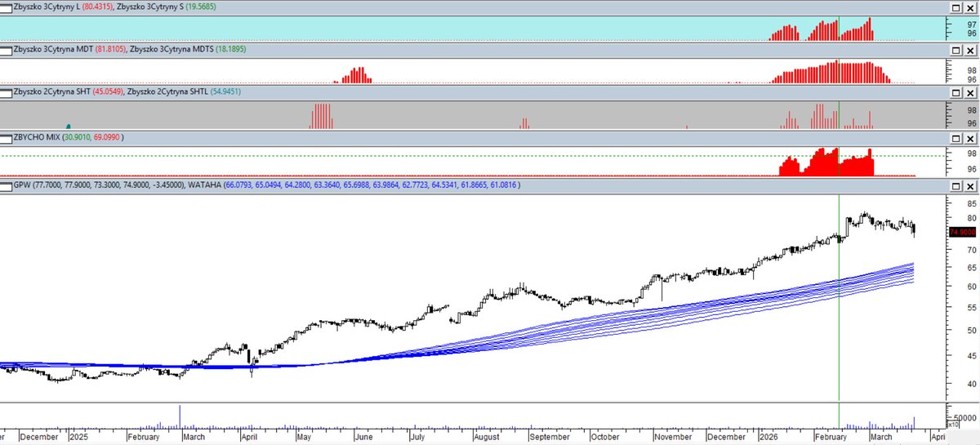Select the GPW price series label

tap(22, 186)
